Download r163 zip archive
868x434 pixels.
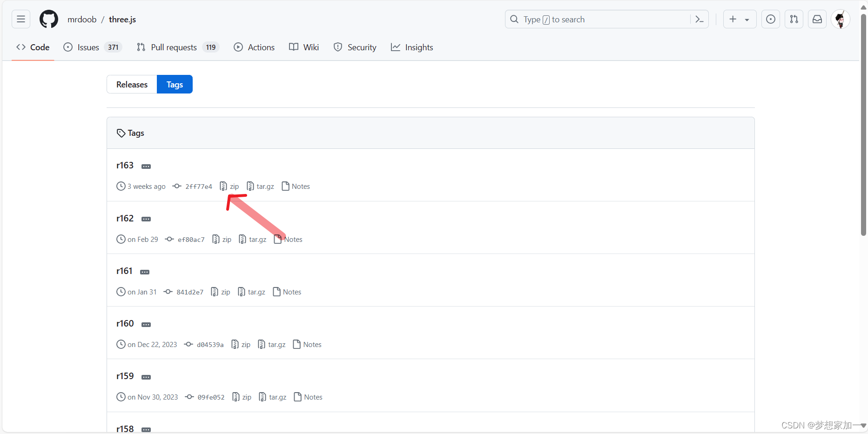point(229,186)
